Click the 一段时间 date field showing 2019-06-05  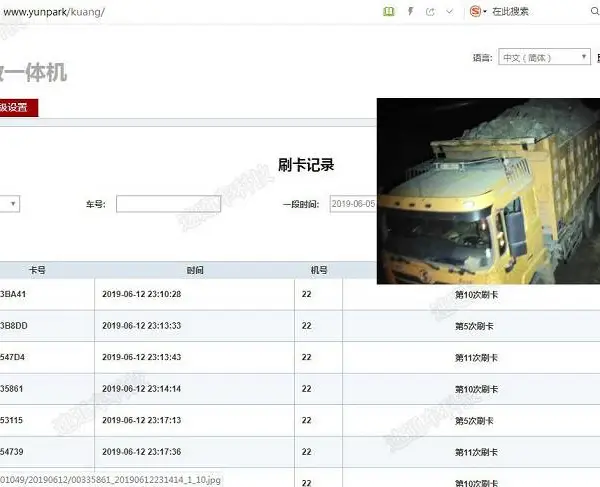coord(353,204)
